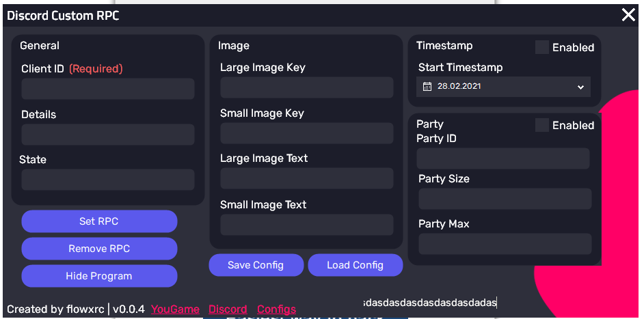644x319 pixels.
Task: Click the '(Required)' red label
Action: point(96,68)
